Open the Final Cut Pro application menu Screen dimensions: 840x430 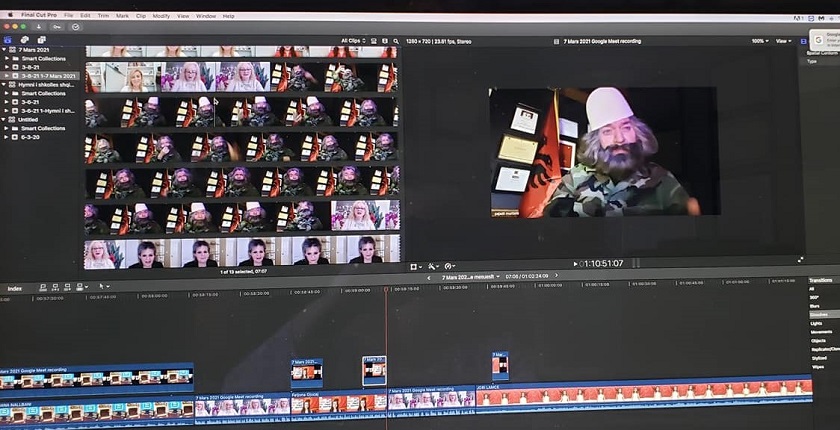click(x=39, y=16)
